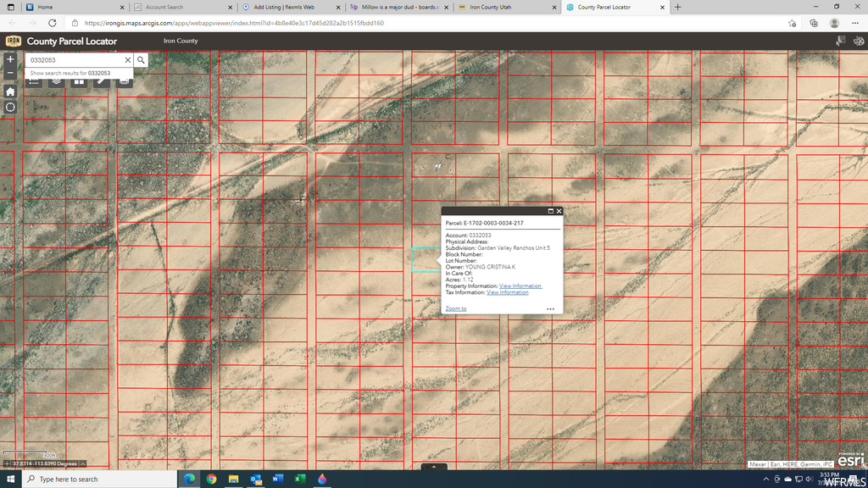Open the Layer List widget

56,82
